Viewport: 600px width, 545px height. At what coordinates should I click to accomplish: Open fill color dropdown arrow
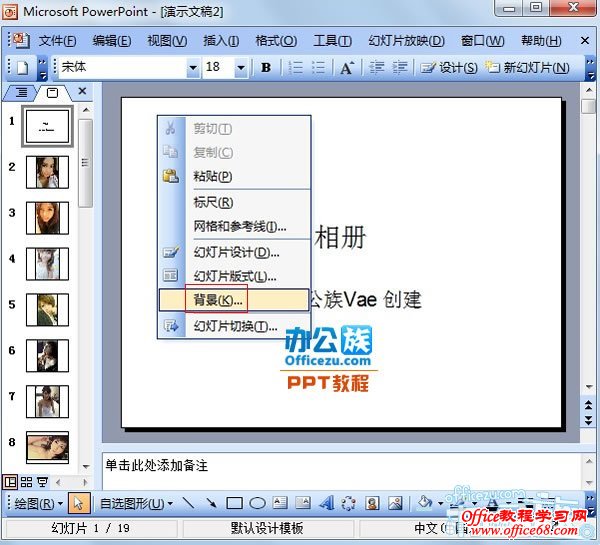[x=440, y=503]
